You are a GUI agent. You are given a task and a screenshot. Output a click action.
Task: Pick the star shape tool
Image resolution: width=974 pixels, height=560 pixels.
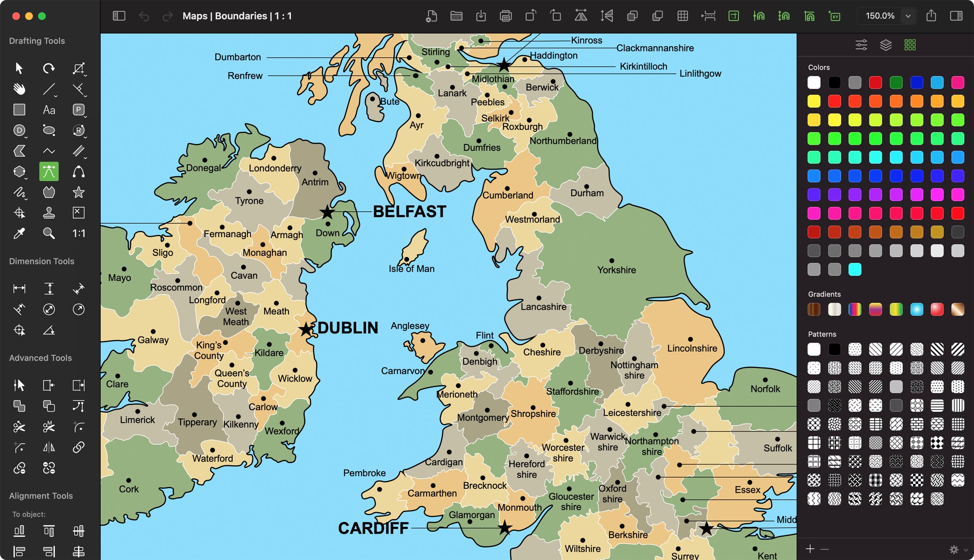tap(78, 192)
